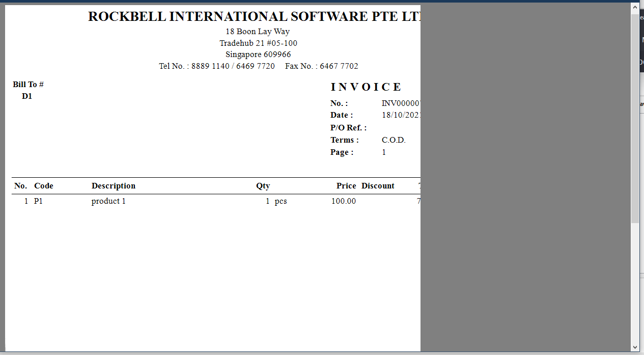Click the price value '100.00'
Screen dimensions: 644x355
click(344, 201)
